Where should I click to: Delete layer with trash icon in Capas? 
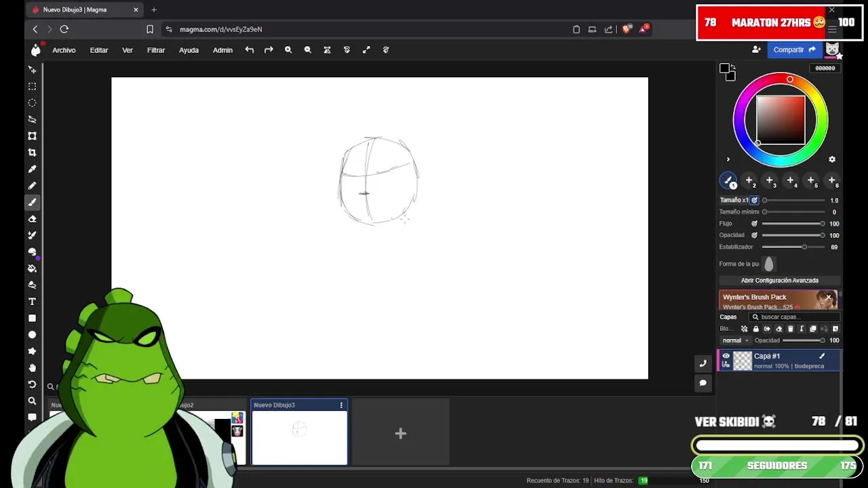coord(790,329)
